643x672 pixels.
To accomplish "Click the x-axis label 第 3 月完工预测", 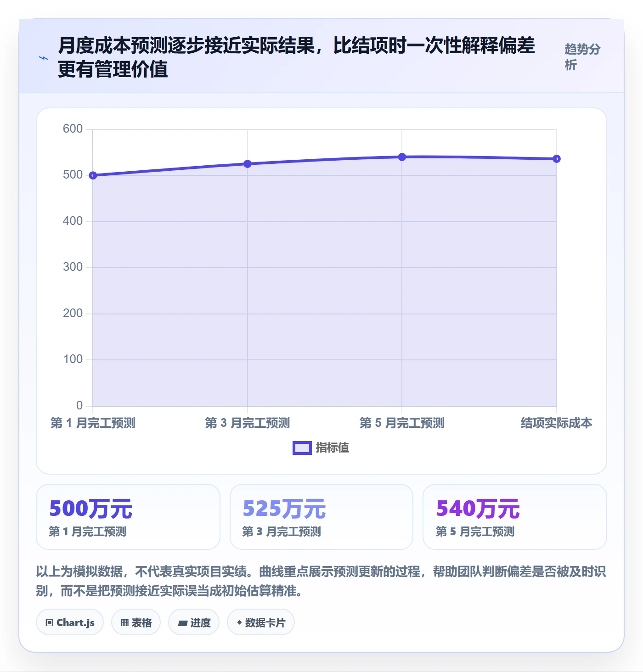I will 248,423.
